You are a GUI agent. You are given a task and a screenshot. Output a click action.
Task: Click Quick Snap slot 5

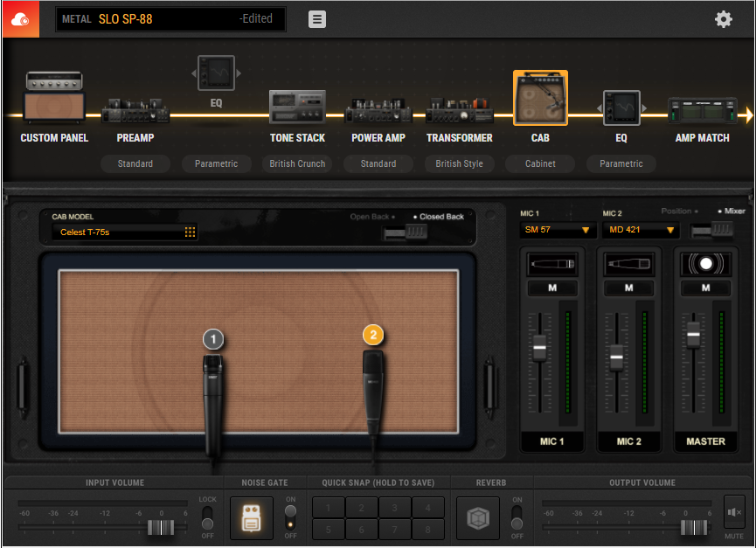coord(329,529)
